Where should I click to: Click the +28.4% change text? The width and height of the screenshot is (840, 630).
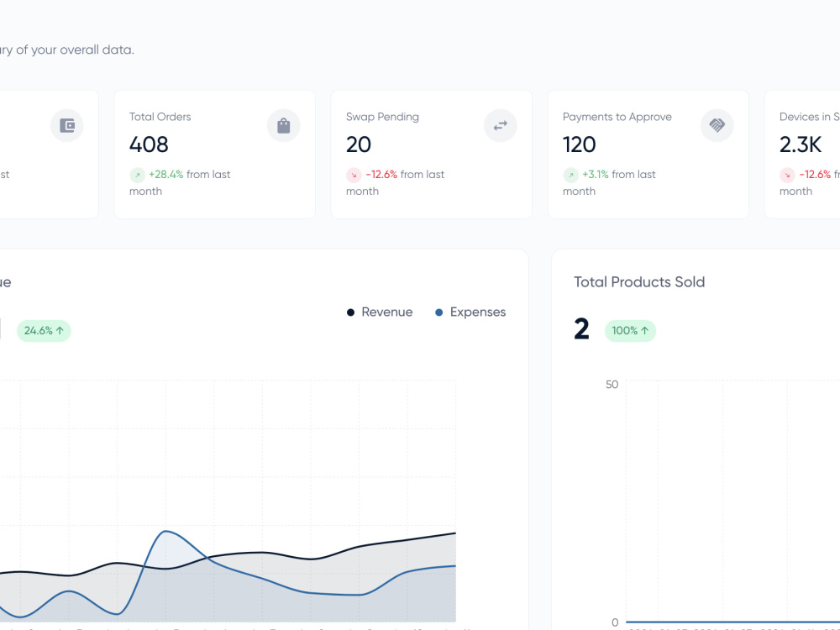[x=166, y=175]
